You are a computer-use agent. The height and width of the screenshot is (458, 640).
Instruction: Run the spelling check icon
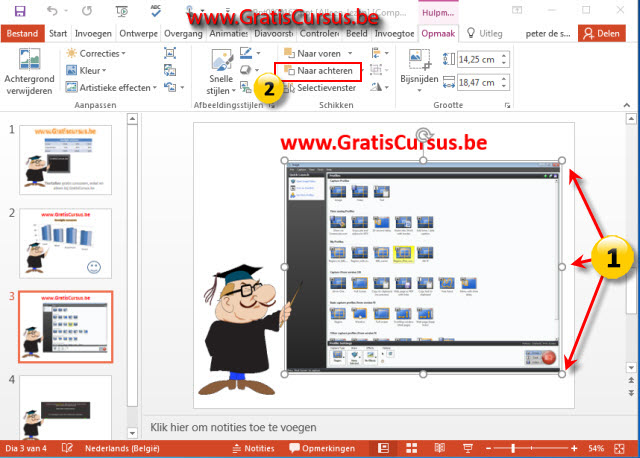click(156, 11)
